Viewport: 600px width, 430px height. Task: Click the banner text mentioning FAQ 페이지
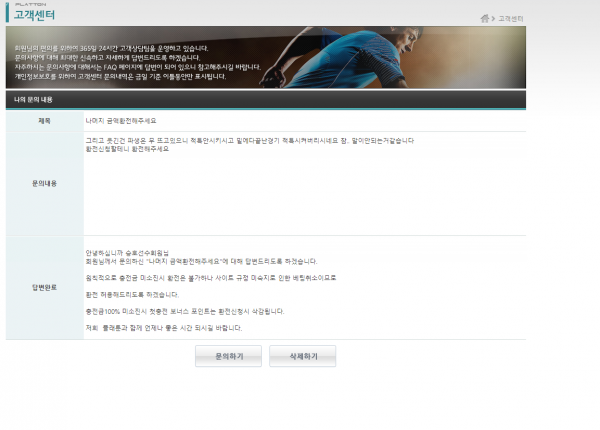click(x=138, y=67)
